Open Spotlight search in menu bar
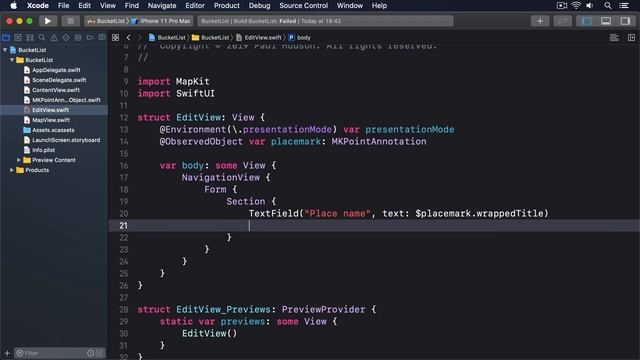Image resolution: width=640 pixels, height=360 pixels. click(608, 6)
